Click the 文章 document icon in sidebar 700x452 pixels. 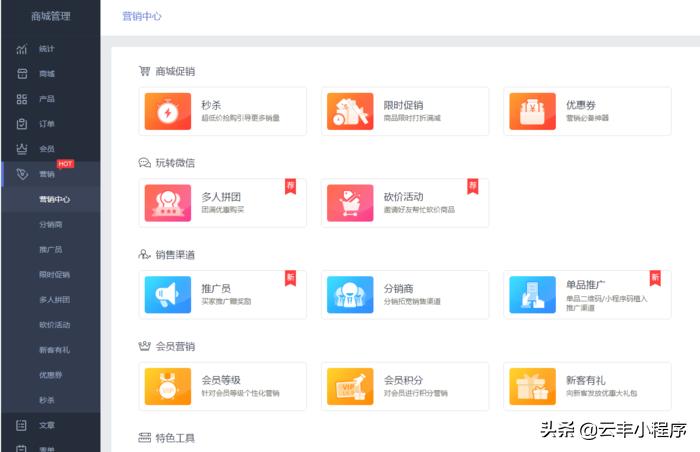coord(22,425)
